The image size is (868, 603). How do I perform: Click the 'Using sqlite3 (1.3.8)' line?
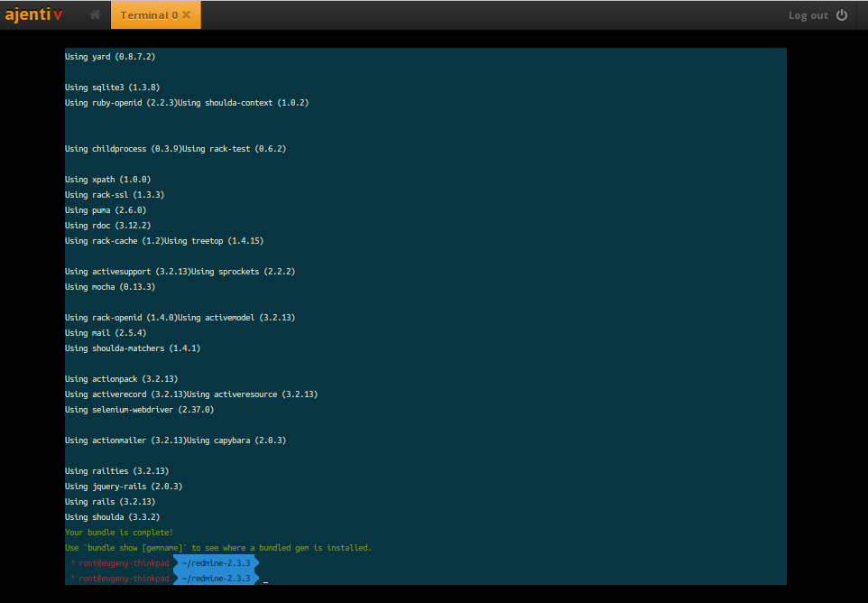pyautogui.click(x=113, y=88)
